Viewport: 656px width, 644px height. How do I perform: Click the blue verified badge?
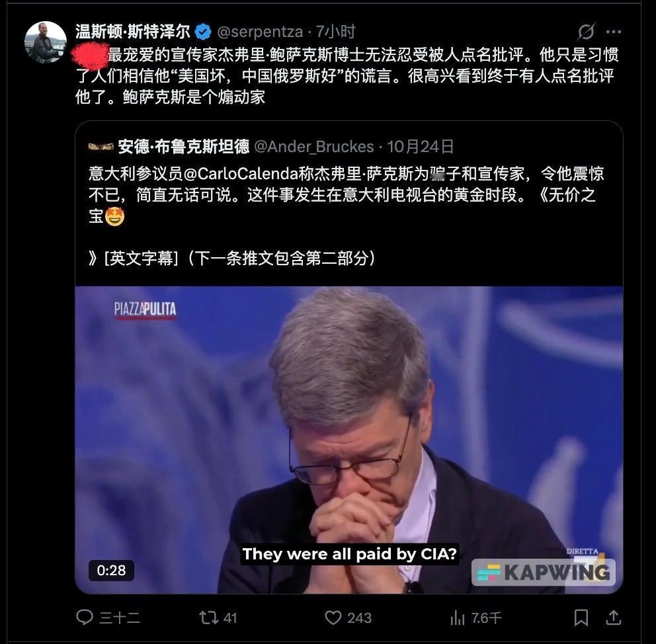click(x=203, y=32)
